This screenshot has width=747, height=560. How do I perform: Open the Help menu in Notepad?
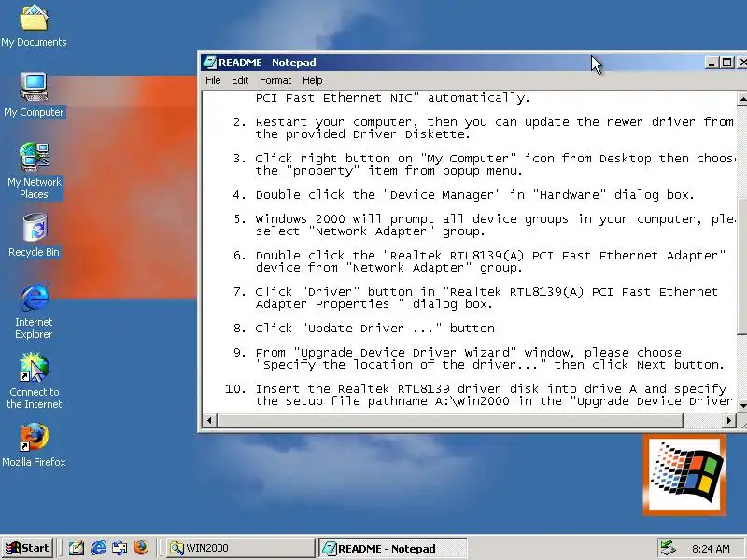(x=313, y=80)
